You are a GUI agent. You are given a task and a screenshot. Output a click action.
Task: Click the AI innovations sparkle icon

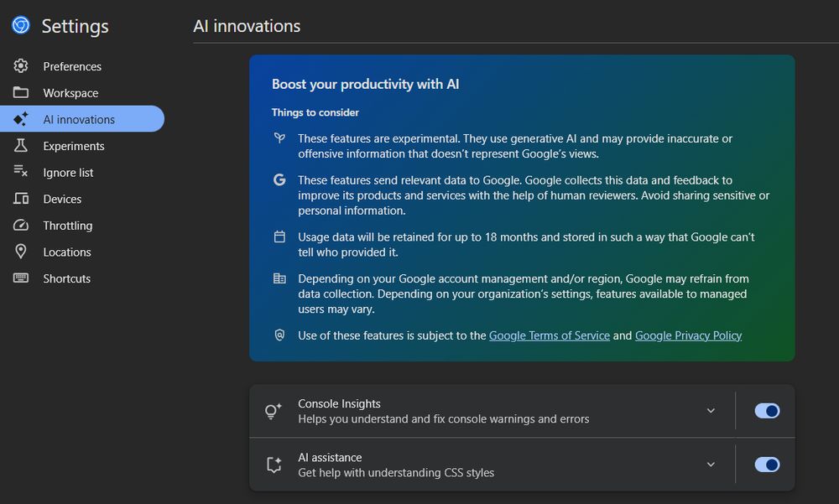(21, 119)
